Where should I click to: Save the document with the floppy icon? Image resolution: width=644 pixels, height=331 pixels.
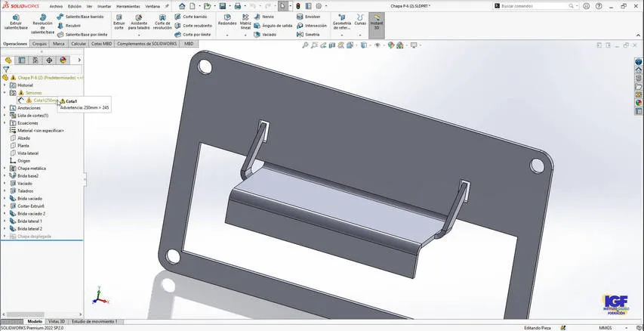pyautogui.click(x=222, y=6)
